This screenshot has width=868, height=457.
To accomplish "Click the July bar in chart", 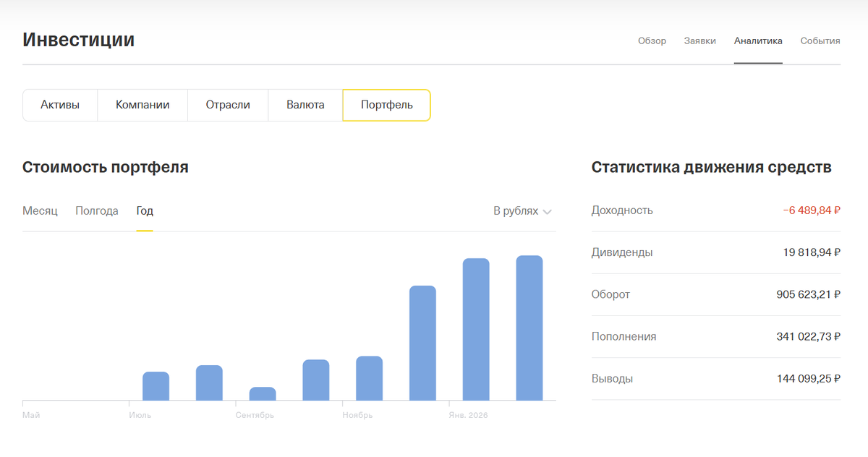I will (x=156, y=386).
